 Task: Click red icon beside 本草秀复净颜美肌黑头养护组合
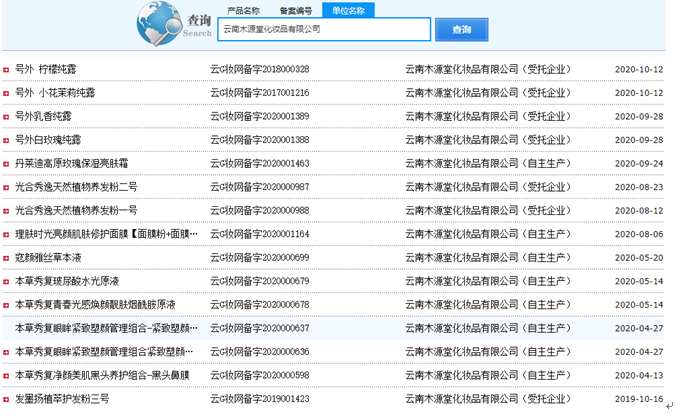click(6, 376)
